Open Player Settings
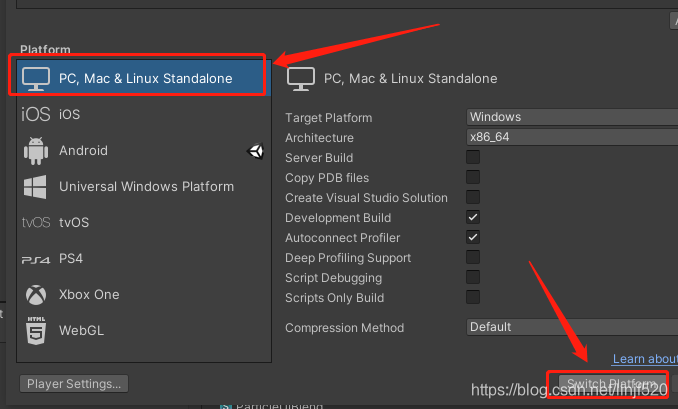678x409 pixels. click(x=74, y=383)
